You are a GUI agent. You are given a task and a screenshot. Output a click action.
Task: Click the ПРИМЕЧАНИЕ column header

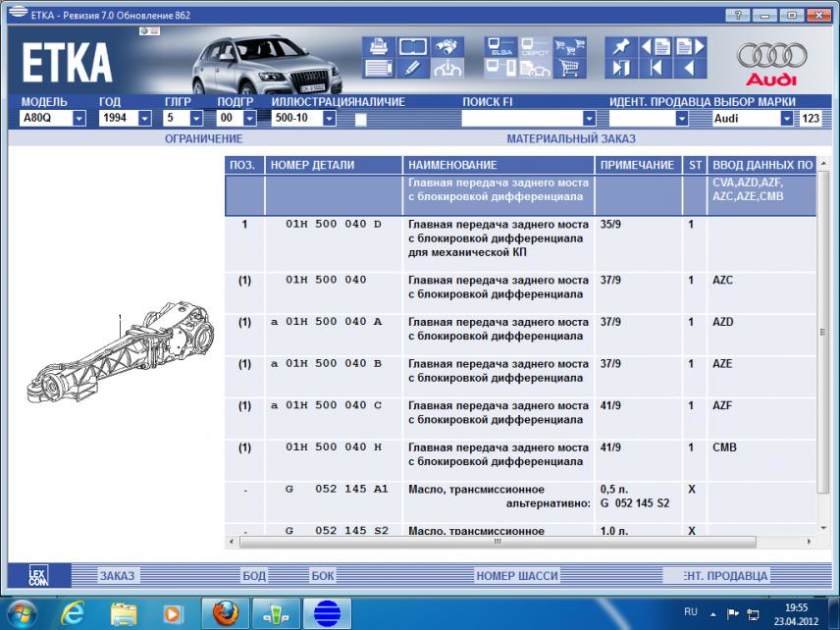click(638, 165)
